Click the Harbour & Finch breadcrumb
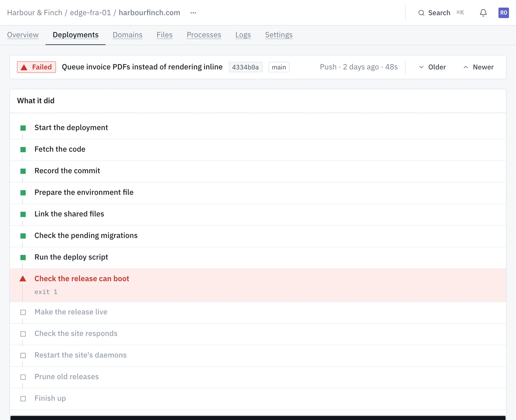 35,13
